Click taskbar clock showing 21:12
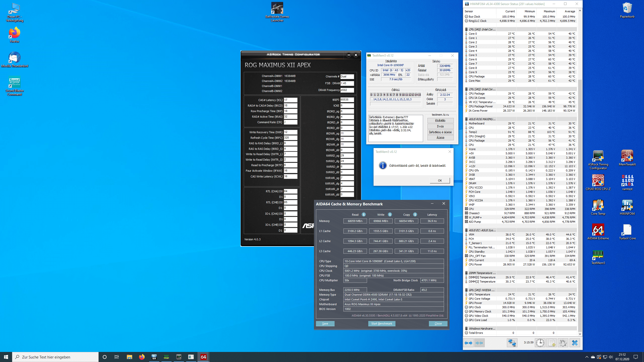The width and height of the screenshot is (644, 362). pos(622,357)
